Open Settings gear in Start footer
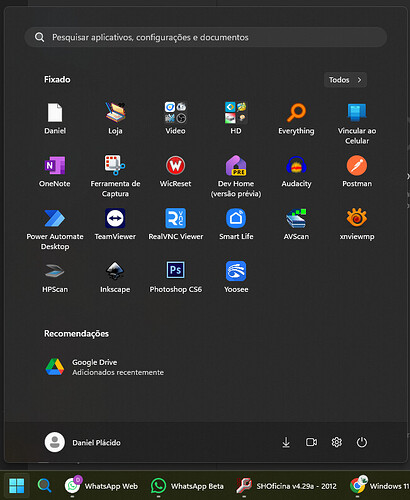 point(336,442)
